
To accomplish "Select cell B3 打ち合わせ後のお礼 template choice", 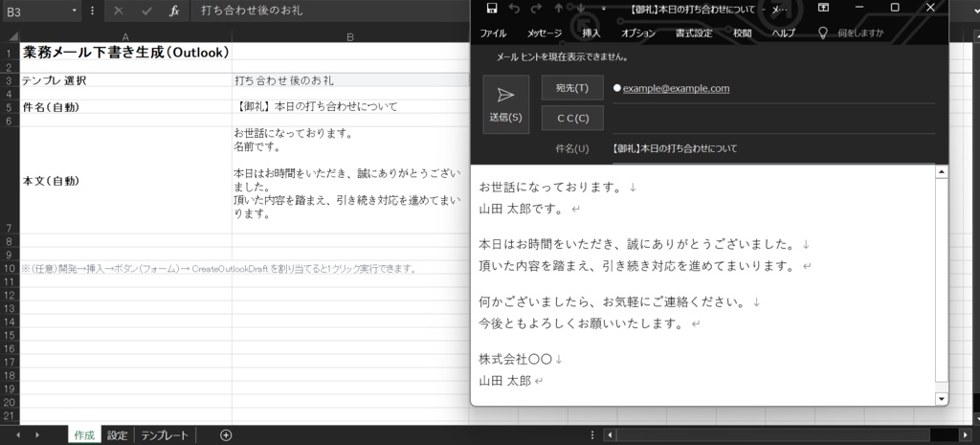I will [350, 80].
